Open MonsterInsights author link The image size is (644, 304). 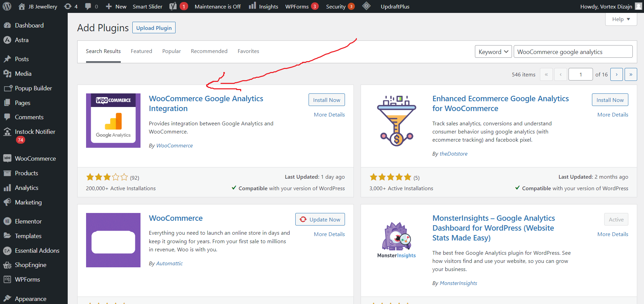coord(458,283)
